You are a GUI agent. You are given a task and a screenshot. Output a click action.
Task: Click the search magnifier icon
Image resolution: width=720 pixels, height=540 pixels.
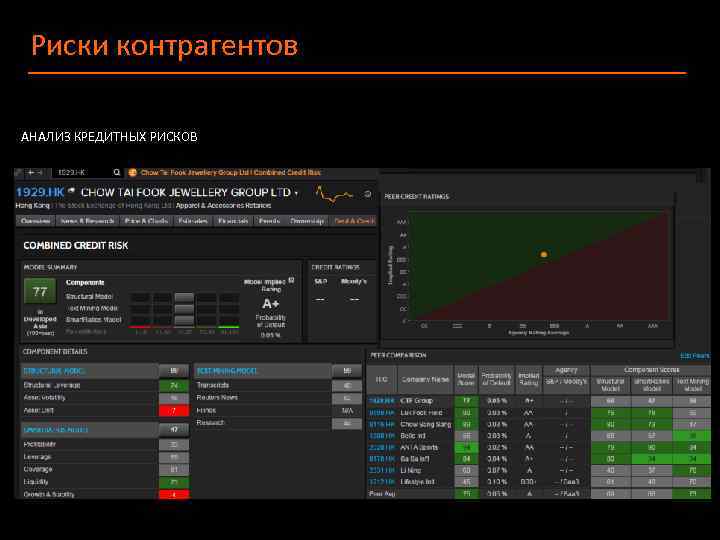coord(117,173)
